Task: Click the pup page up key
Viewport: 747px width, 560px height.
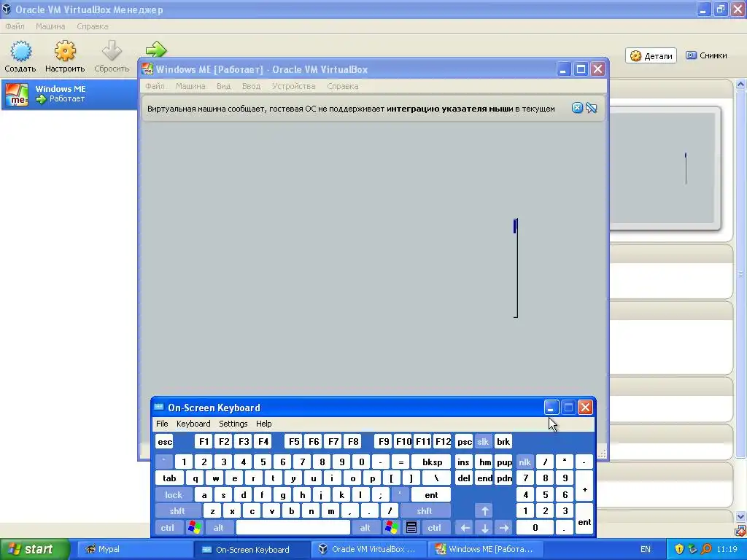Action: coord(504,462)
